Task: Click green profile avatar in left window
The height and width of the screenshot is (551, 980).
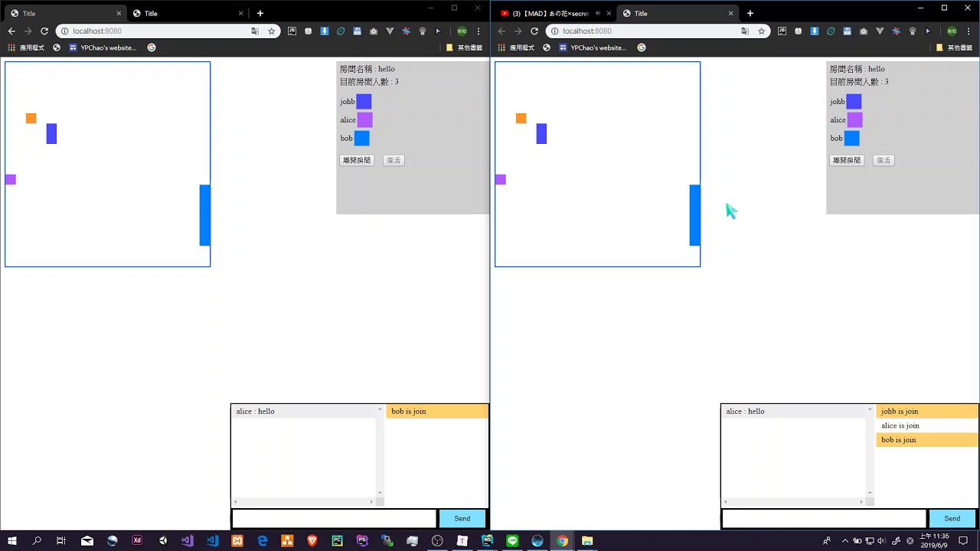Action: coord(462,31)
